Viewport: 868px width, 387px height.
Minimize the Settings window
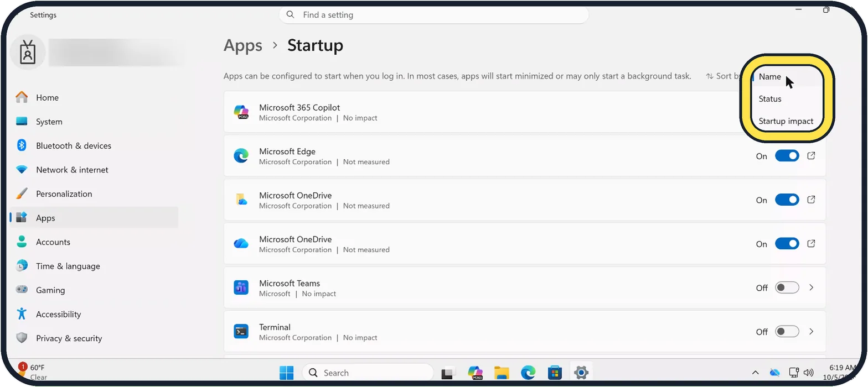(x=799, y=9)
